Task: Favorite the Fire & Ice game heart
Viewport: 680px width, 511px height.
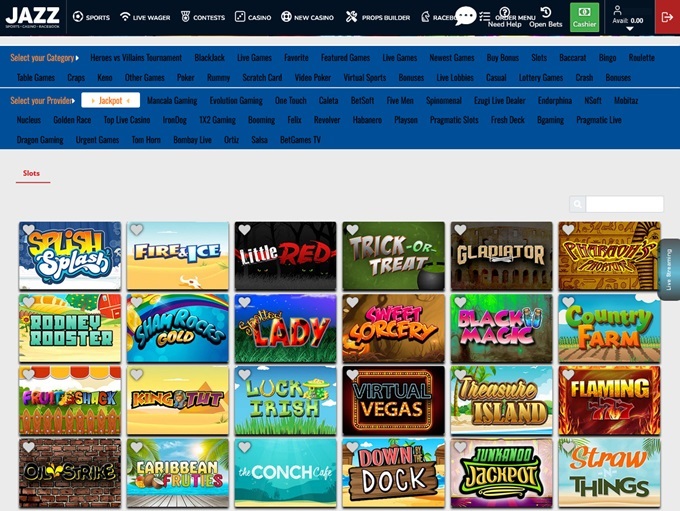Action: (x=137, y=230)
